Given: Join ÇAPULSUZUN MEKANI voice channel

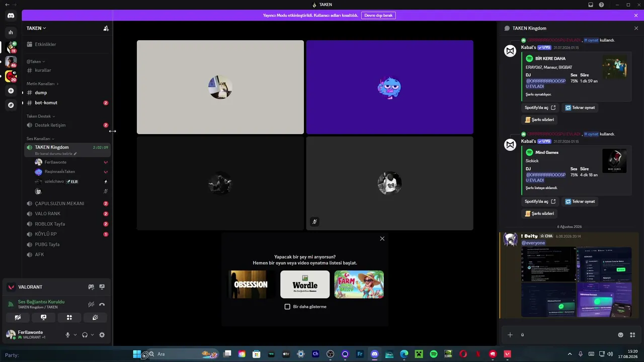Looking at the screenshot, I should click(x=67, y=204).
